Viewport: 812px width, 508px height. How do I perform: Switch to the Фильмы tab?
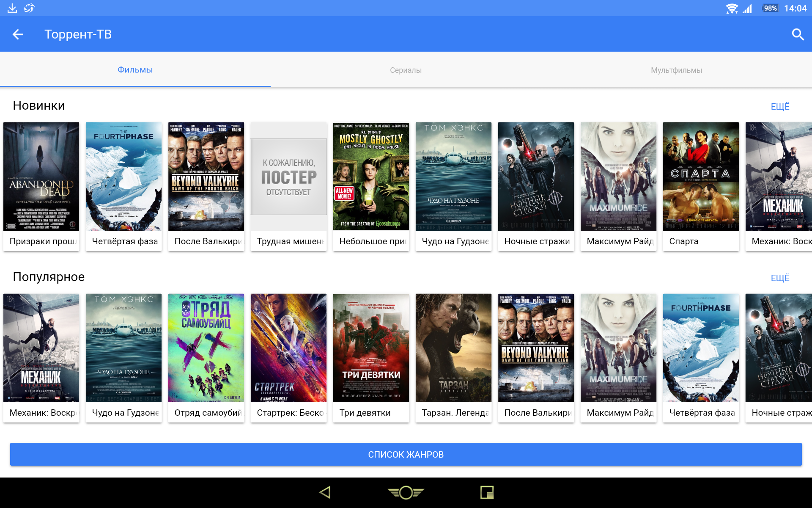(x=135, y=70)
